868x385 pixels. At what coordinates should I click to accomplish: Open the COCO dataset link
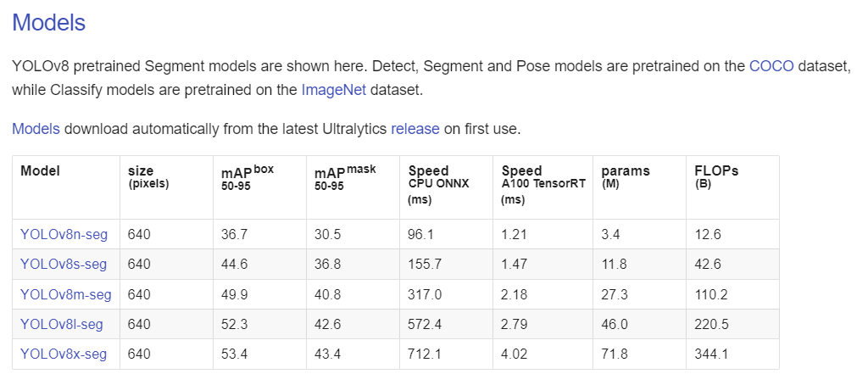coord(771,66)
